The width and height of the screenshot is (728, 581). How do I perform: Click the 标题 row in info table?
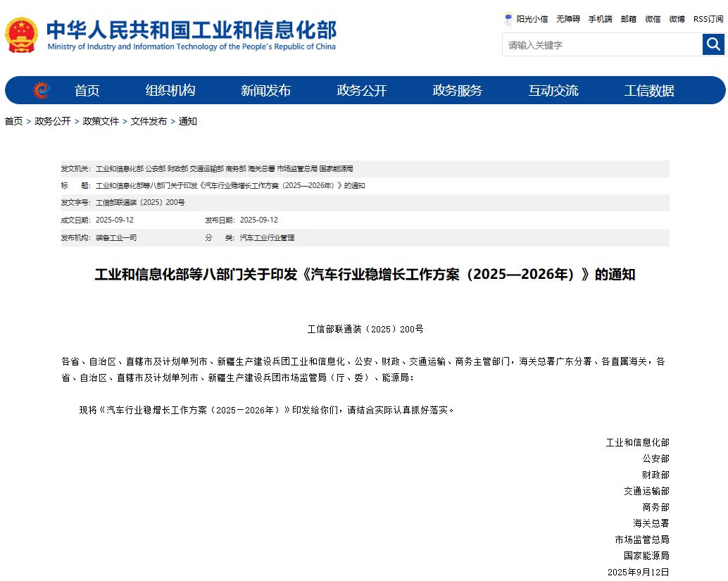(365, 186)
